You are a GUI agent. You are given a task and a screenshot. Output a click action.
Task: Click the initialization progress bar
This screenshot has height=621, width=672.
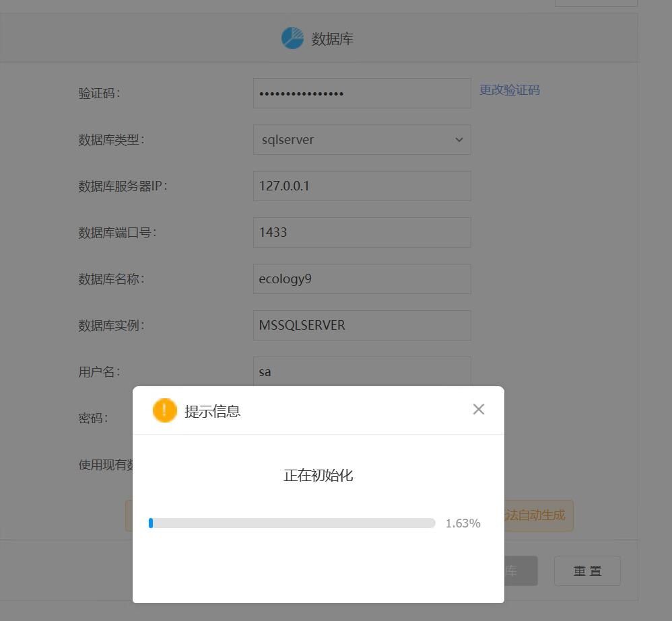pyautogui.click(x=292, y=523)
